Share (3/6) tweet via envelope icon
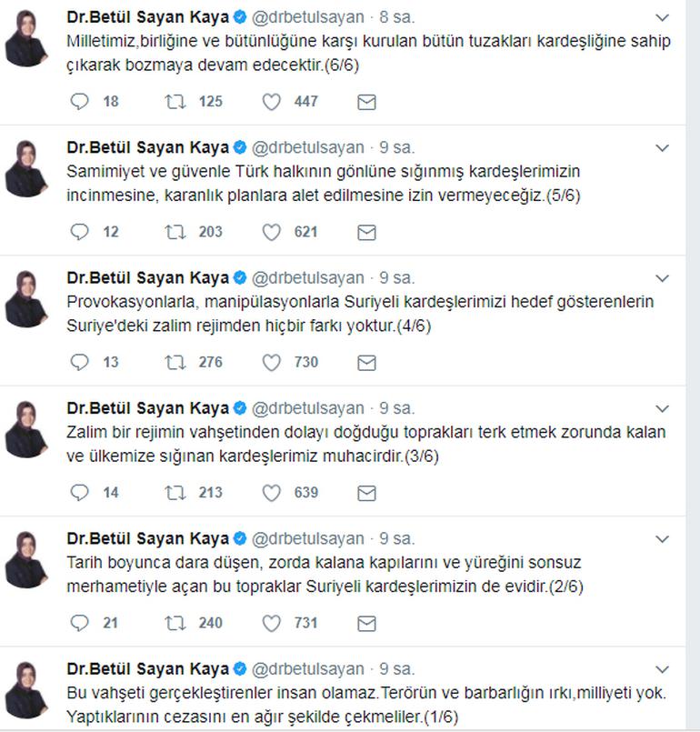Viewport: 700px width, 732px height. (366, 493)
